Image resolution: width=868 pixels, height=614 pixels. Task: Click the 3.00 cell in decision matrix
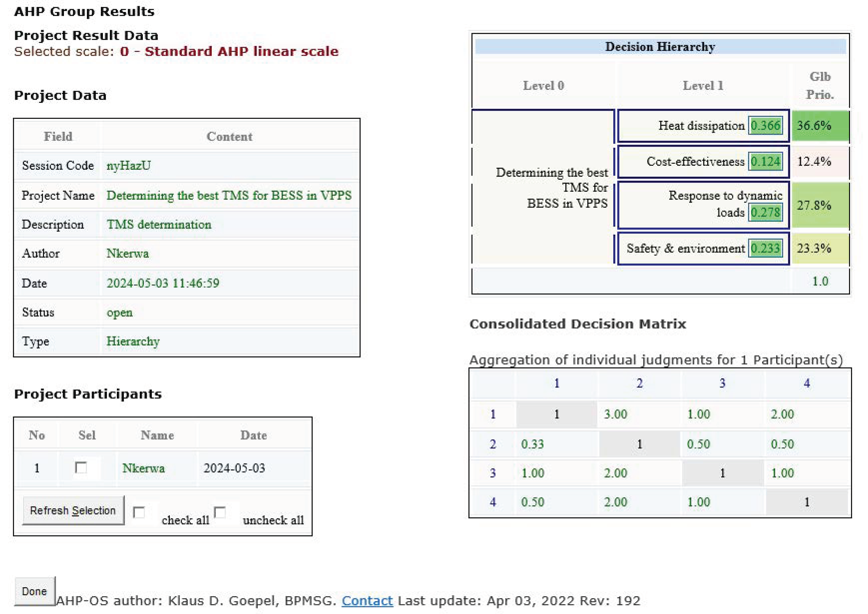(615, 414)
